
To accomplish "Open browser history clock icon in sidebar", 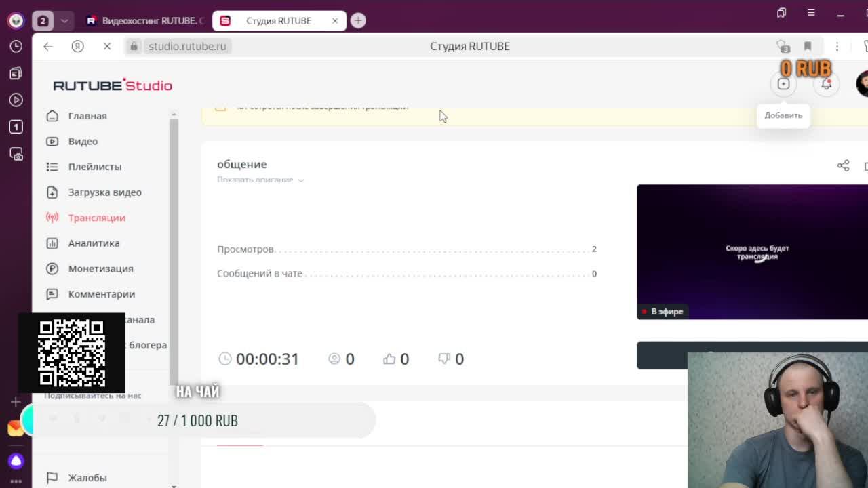I will pos(16,46).
